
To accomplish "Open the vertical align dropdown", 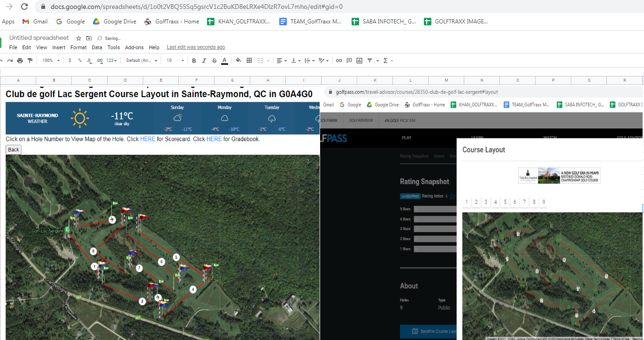I will point(296,60).
